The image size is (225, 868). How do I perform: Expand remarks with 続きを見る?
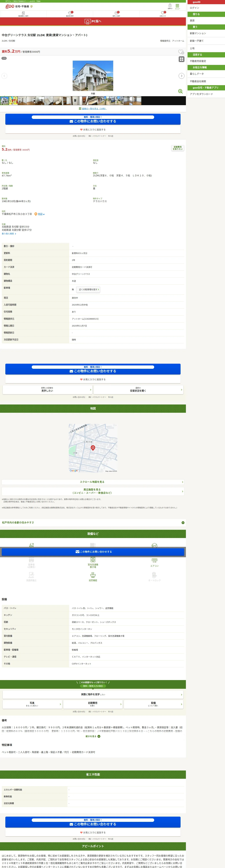pos(93,736)
